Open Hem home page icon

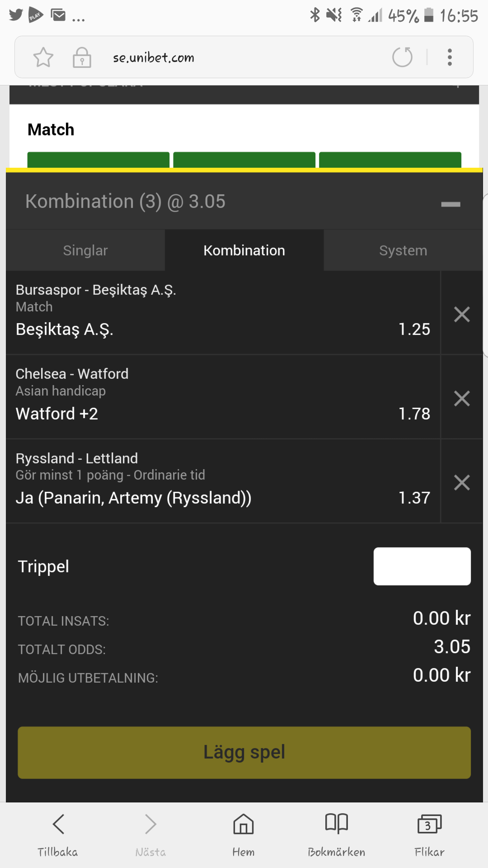[244, 835]
